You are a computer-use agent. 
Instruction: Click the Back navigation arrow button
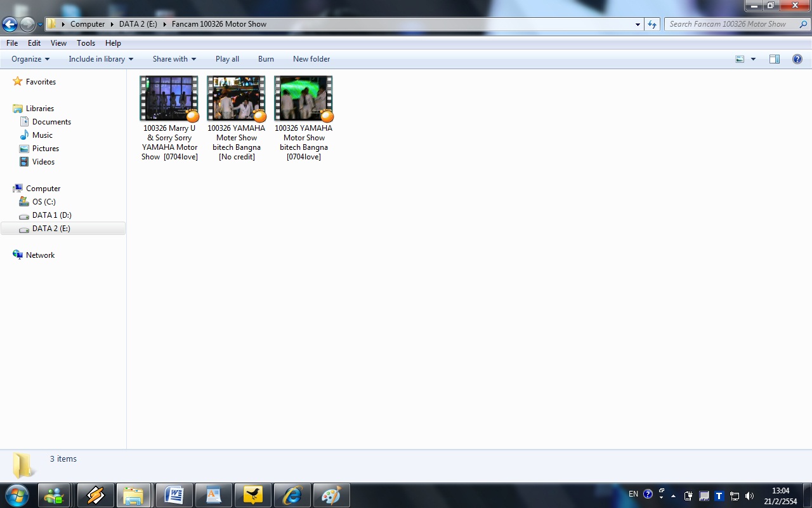10,25
